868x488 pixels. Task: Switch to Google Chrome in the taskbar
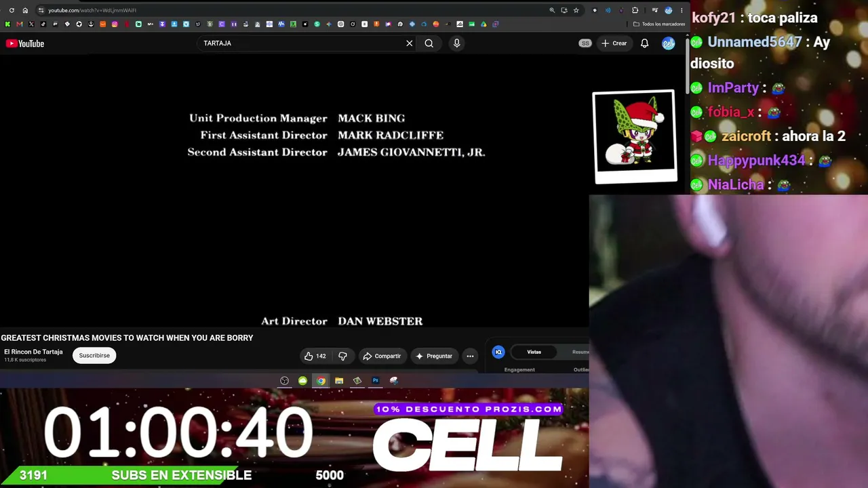[x=321, y=381]
